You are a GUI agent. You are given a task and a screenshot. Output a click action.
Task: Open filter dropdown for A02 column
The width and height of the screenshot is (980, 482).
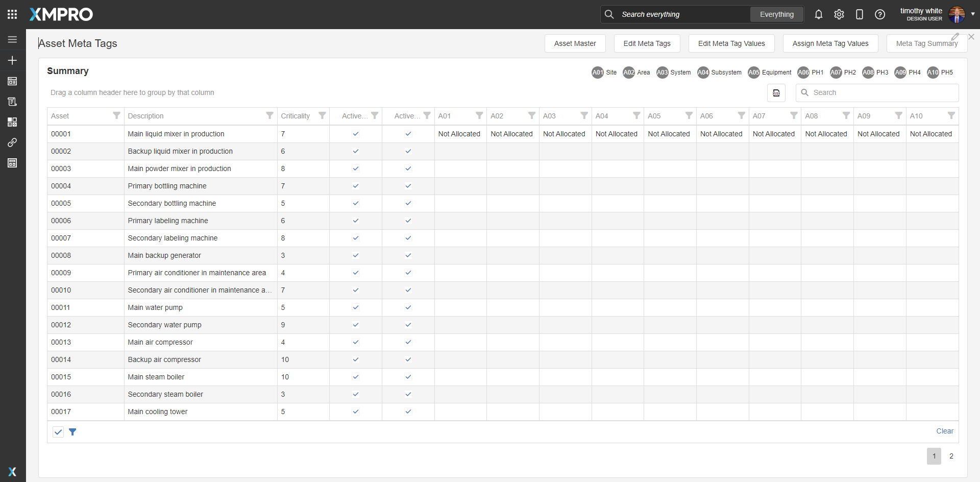[532, 116]
